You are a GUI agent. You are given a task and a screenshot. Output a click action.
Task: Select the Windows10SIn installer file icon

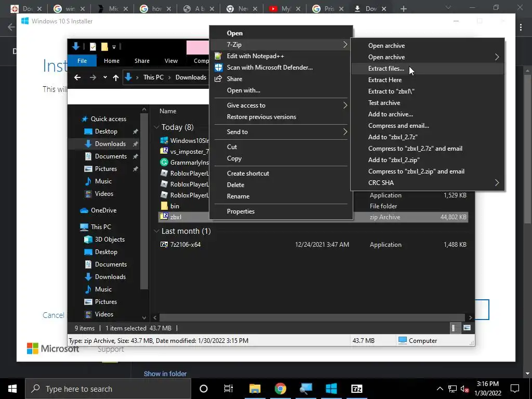(164, 140)
